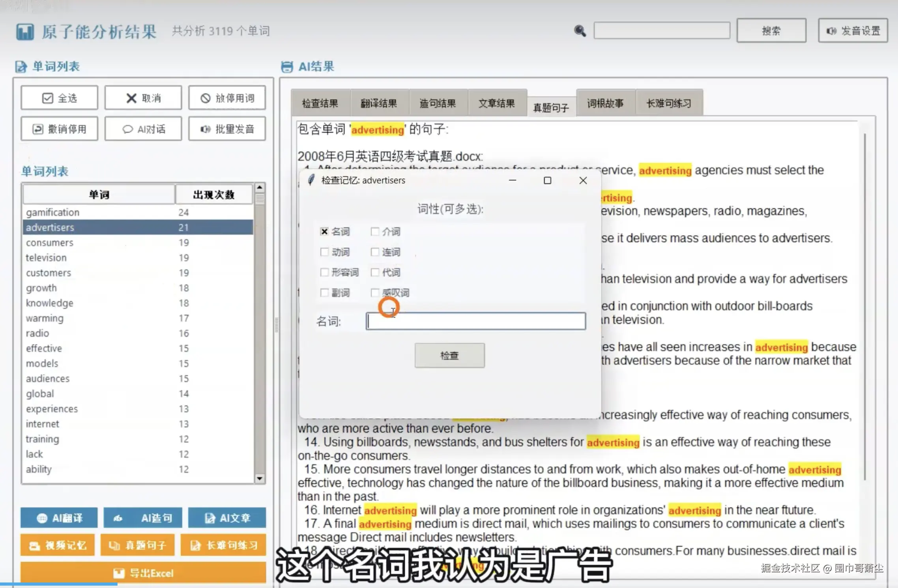Check the 代词 checkbox

[x=375, y=272]
